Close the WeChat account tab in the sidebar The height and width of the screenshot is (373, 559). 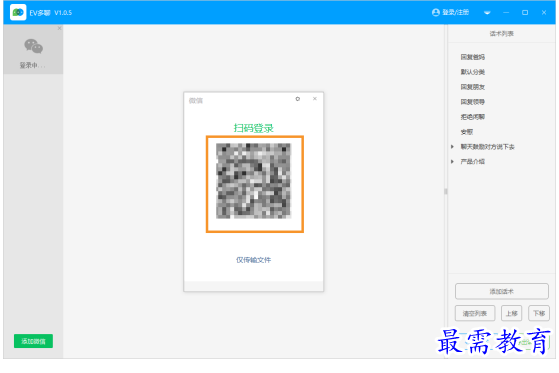click(x=60, y=28)
